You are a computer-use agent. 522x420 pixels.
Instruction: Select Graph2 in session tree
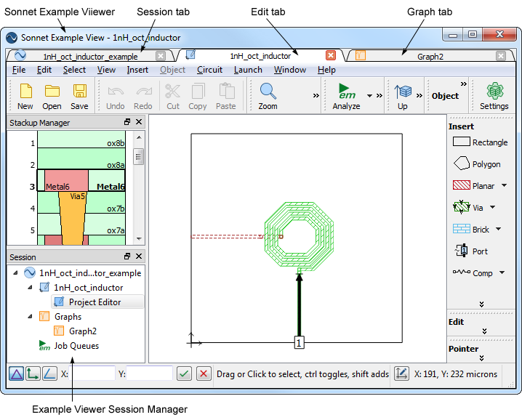click(x=76, y=331)
